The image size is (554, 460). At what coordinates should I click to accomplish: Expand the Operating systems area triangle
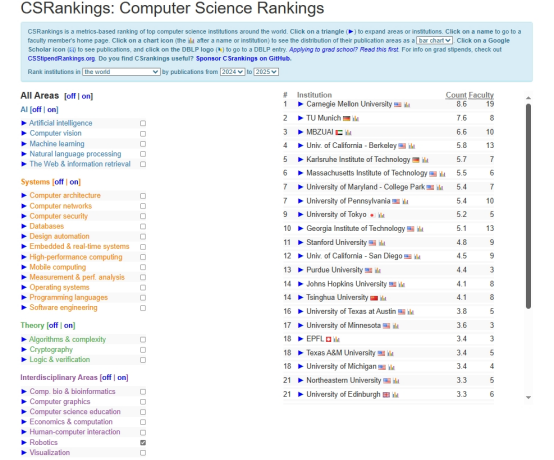pos(24,288)
